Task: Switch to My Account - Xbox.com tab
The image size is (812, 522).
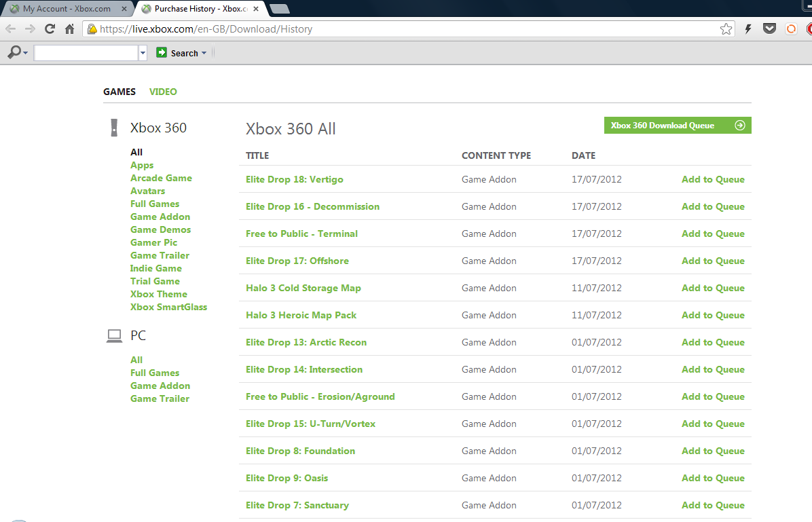Action: (x=67, y=9)
